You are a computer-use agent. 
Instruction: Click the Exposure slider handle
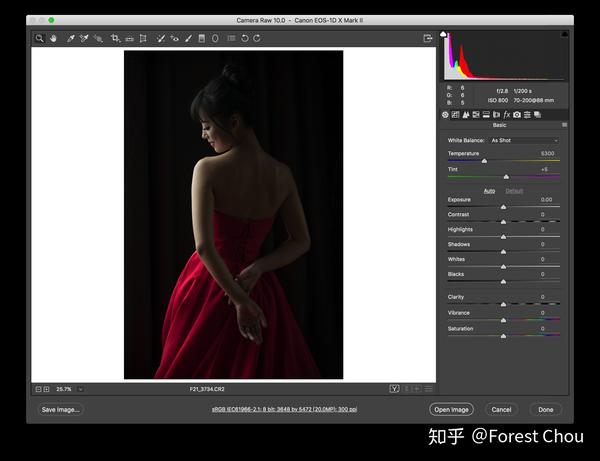pyautogui.click(x=504, y=207)
